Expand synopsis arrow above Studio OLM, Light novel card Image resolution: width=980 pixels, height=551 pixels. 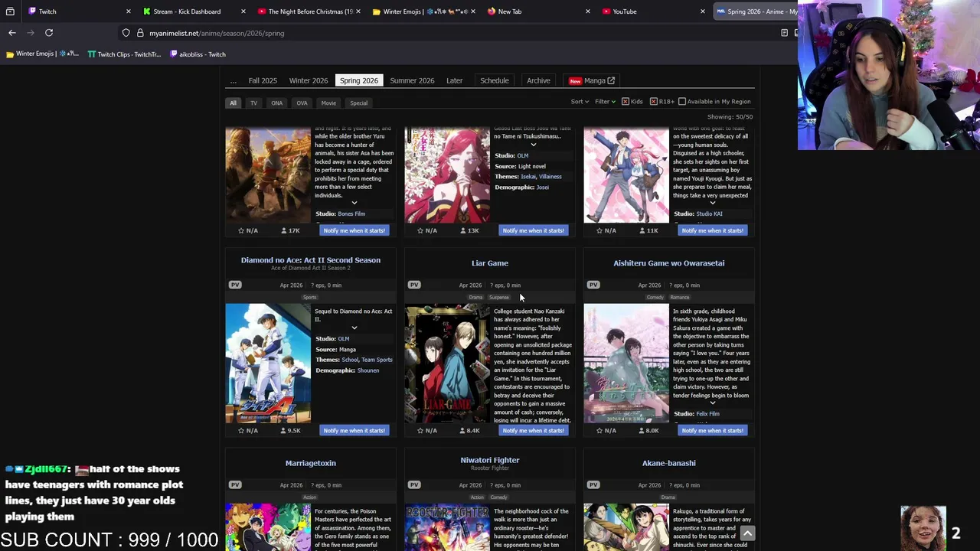533,145
